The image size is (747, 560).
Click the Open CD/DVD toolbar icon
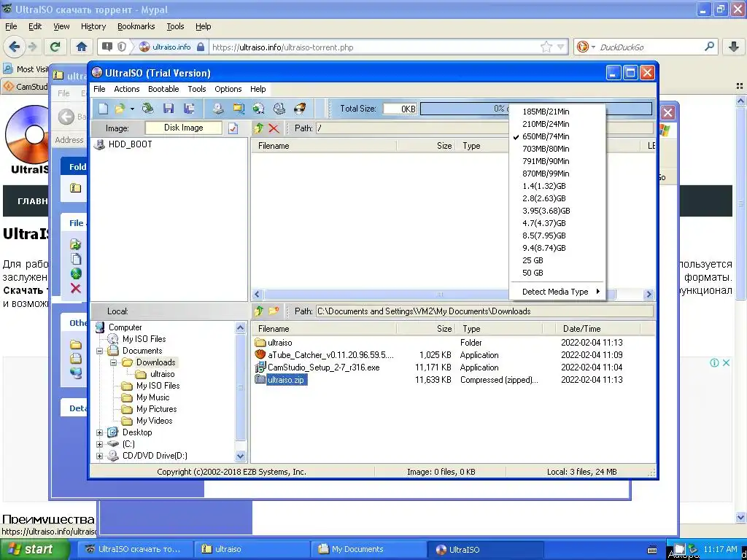[x=147, y=109]
